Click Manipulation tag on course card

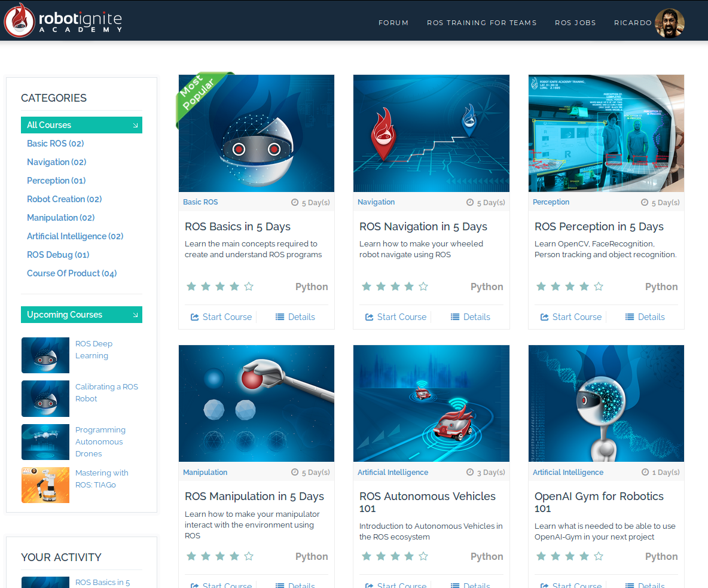pos(205,472)
